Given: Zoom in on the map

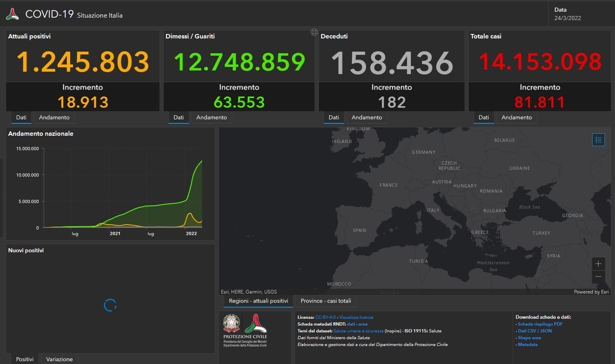Looking at the screenshot, I should click(598, 264).
